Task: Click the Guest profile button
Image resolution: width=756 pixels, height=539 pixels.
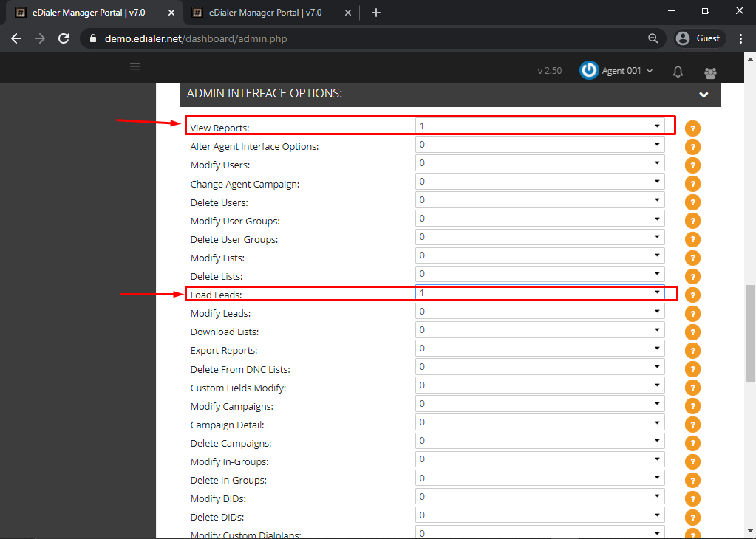Action: click(698, 38)
